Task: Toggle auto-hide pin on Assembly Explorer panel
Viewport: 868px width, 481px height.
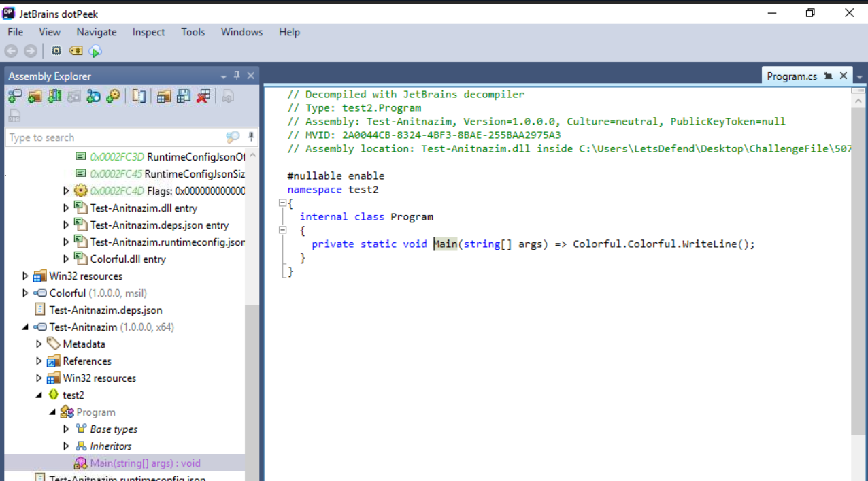Action: coord(237,76)
